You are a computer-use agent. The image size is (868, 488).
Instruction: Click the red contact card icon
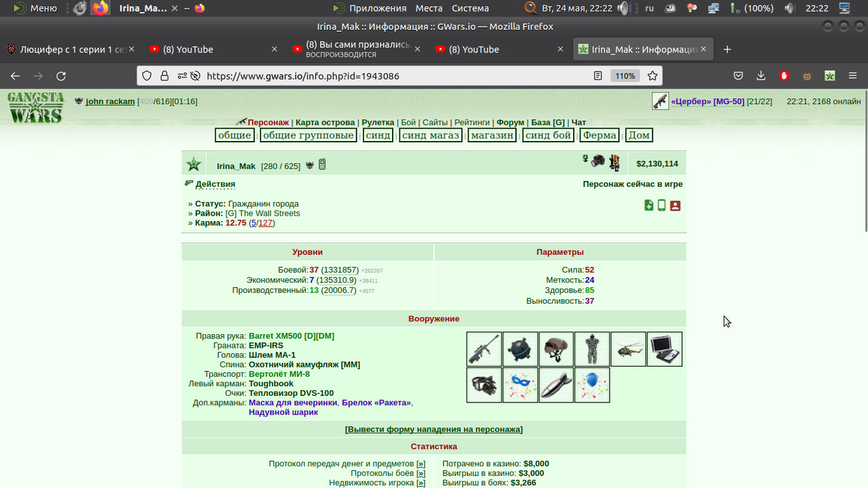click(675, 205)
